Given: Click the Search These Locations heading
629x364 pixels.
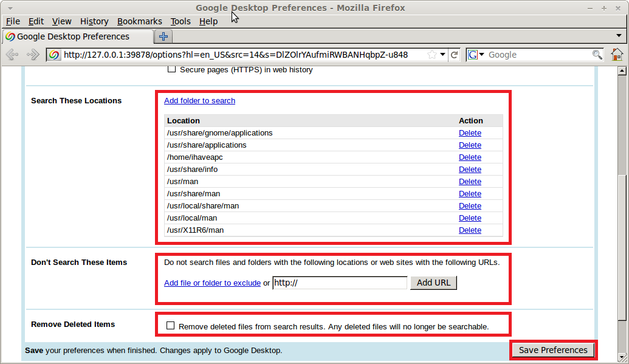Looking at the screenshot, I should point(76,101).
